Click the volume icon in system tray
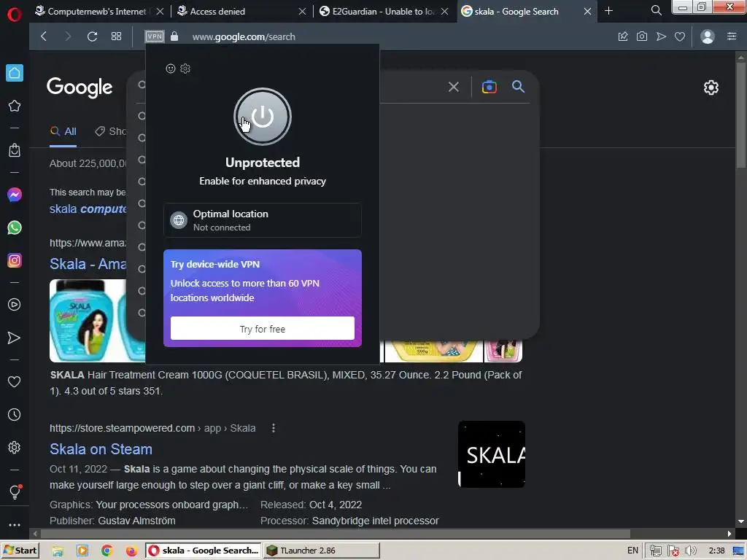The height and width of the screenshot is (560, 747). [690, 551]
